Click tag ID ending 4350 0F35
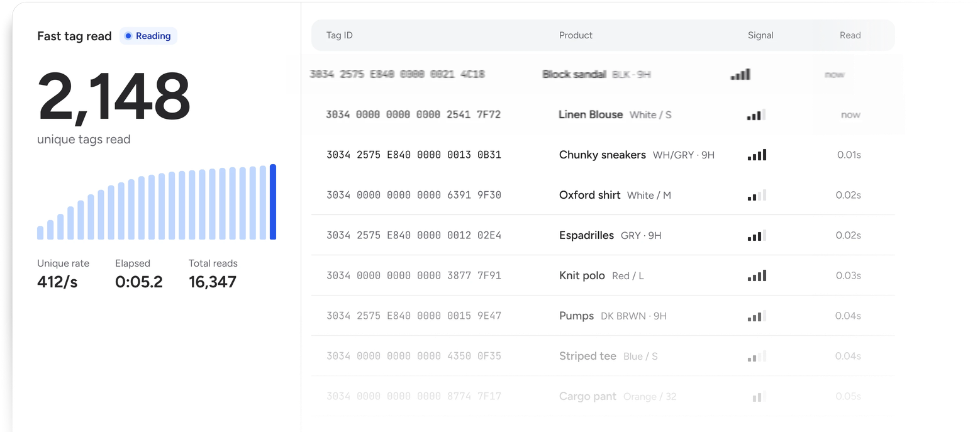This screenshot has width=980, height=432. click(414, 356)
